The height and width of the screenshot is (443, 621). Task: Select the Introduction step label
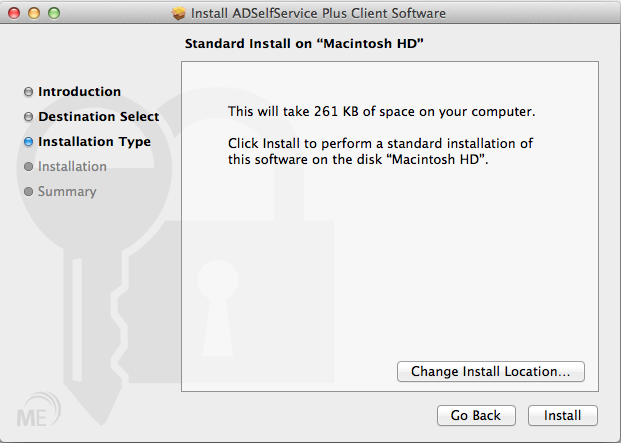79,92
